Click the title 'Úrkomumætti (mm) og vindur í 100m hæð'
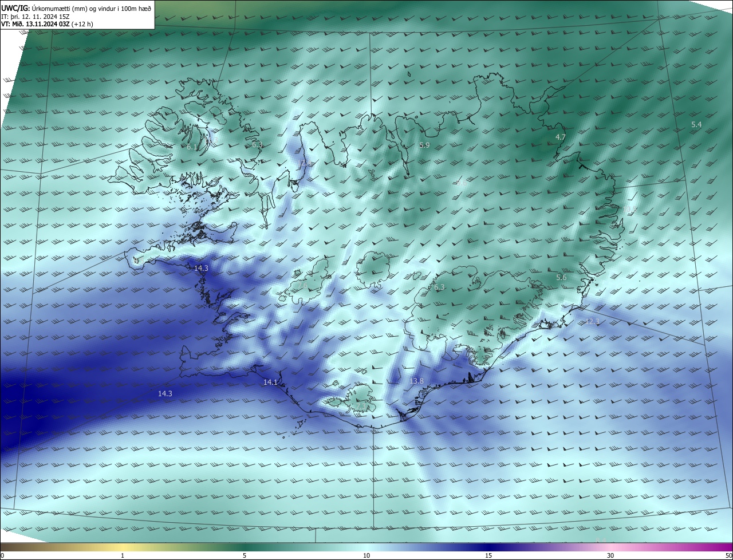Image resolution: width=733 pixels, height=560 pixels. 92,7
